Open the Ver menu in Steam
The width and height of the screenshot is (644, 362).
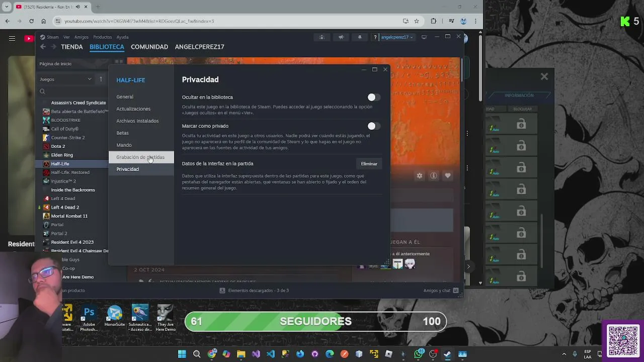tap(66, 37)
